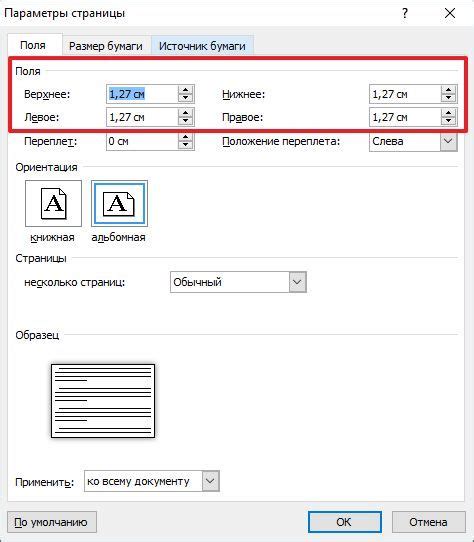Select the альбомная landscape orientation icon
Image resolution: width=474 pixels, height=542 pixels.
tap(119, 203)
